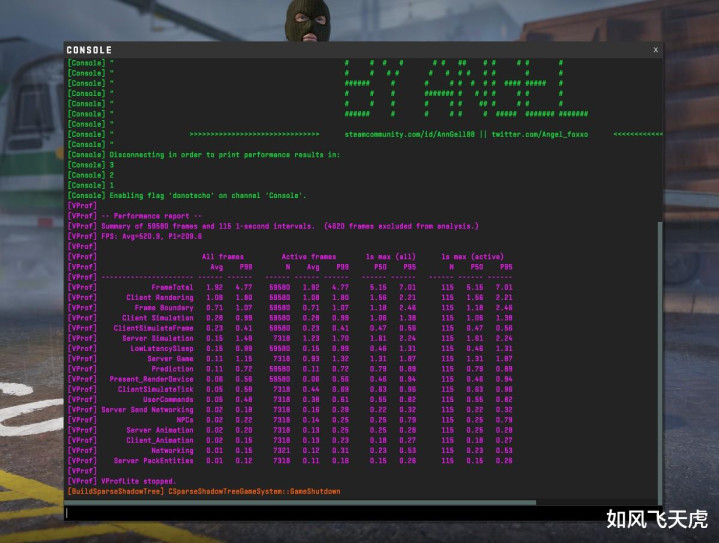Click 'Disconnecting in order to print performance results' line
This screenshot has height=543, width=719.
tap(204, 155)
